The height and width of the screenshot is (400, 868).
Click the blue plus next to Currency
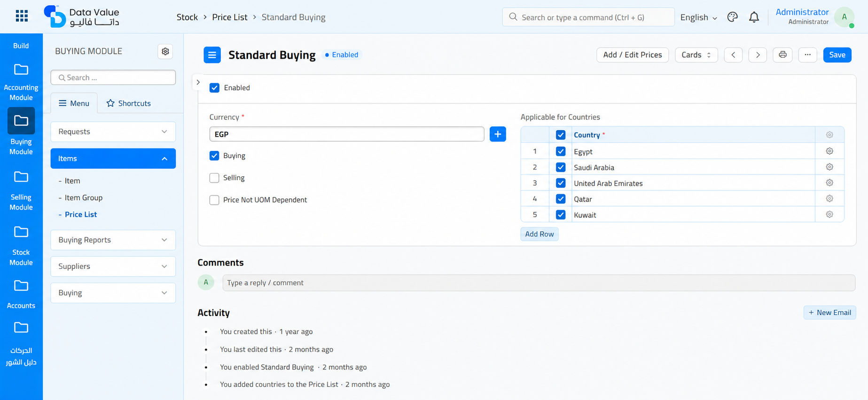tap(498, 134)
